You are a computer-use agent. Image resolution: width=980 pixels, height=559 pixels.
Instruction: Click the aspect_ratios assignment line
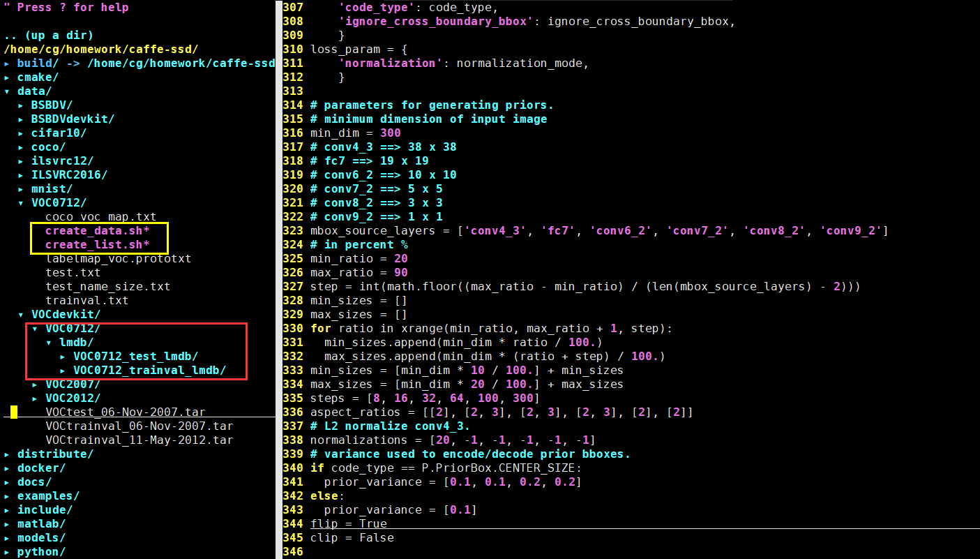(502, 412)
